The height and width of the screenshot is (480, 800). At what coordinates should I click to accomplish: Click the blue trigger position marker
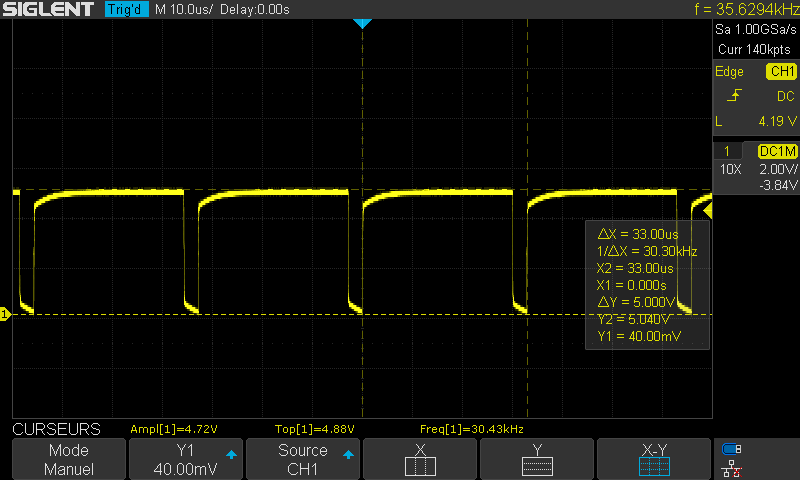click(363, 23)
